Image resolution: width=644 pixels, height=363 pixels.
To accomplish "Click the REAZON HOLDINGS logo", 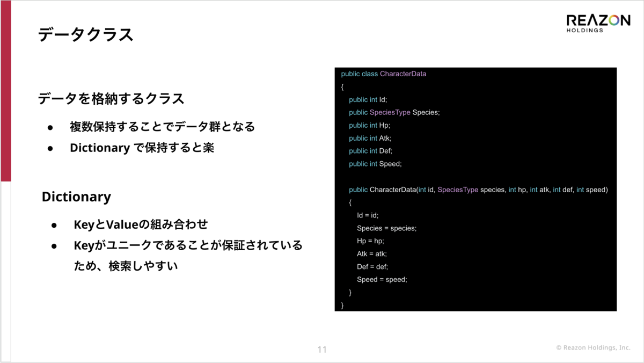I will (598, 23).
